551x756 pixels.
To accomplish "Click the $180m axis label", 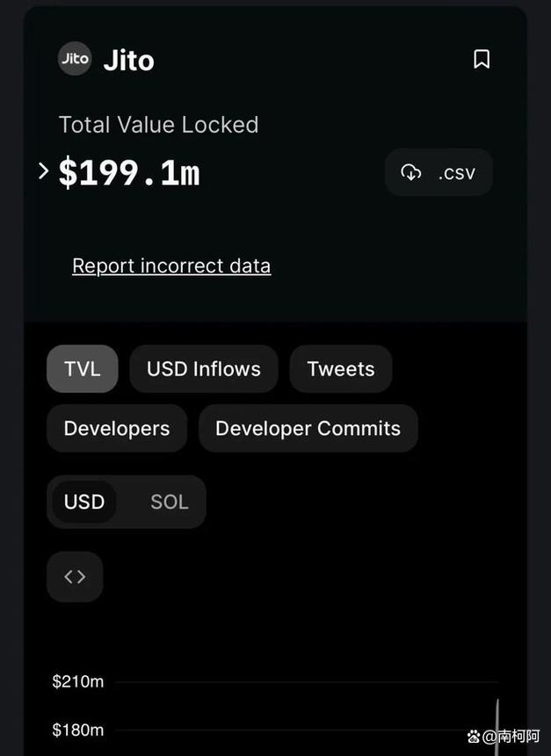I will [78, 730].
